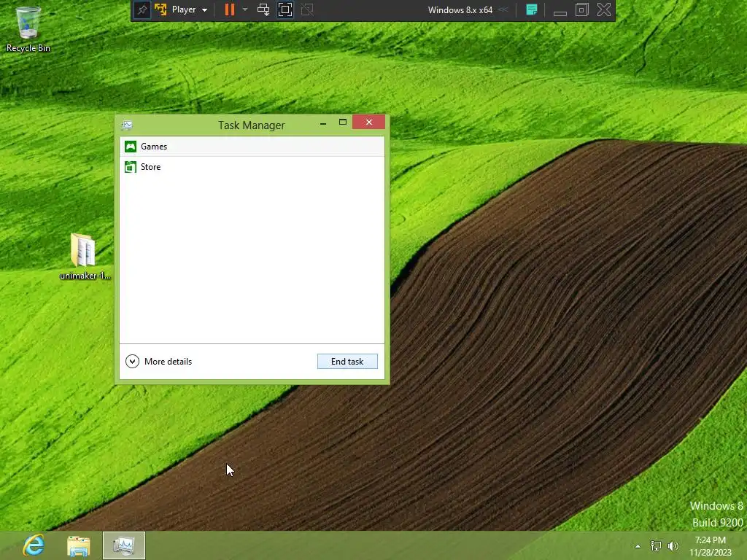Close the VMware Player window
Screen dimensions: 747x560
coord(604,9)
